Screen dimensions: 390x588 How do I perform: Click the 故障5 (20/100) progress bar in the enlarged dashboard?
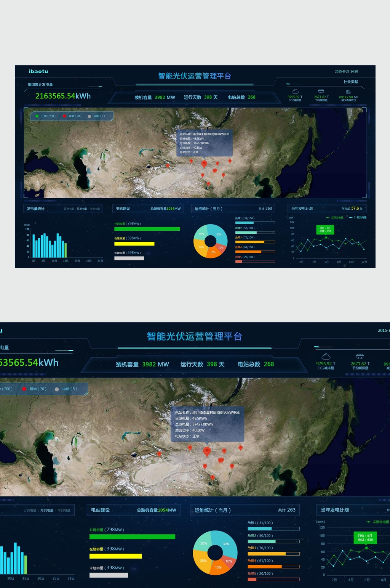point(273,579)
